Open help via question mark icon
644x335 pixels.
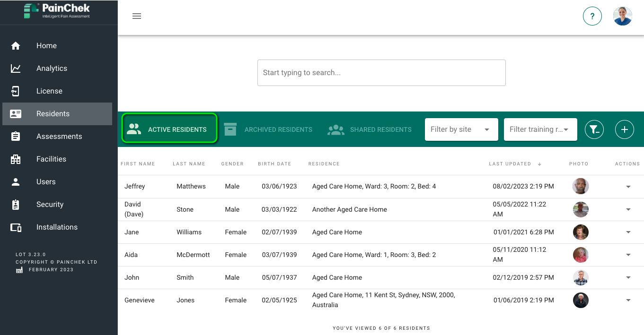click(x=592, y=16)
